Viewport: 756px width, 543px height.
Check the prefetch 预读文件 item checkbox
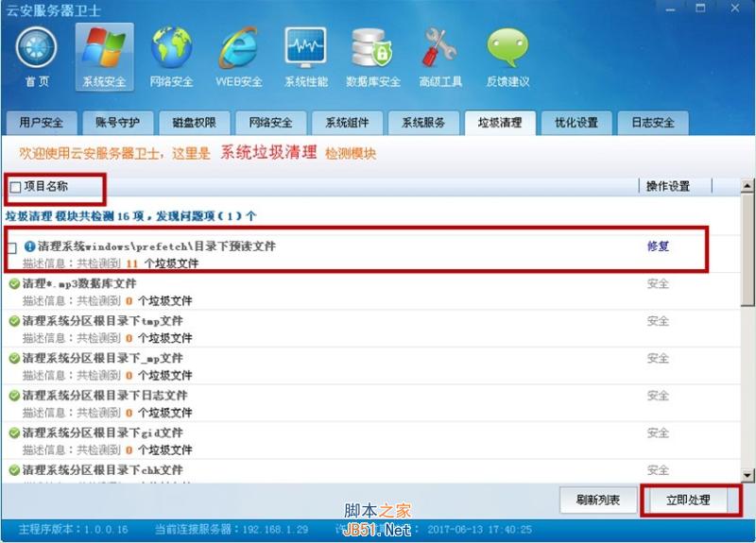click(12, 247)
